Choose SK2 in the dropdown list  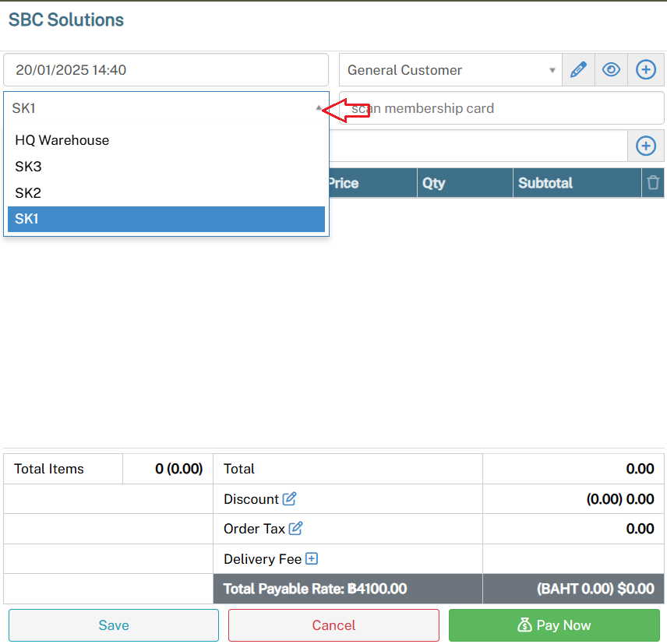[28, 192]
